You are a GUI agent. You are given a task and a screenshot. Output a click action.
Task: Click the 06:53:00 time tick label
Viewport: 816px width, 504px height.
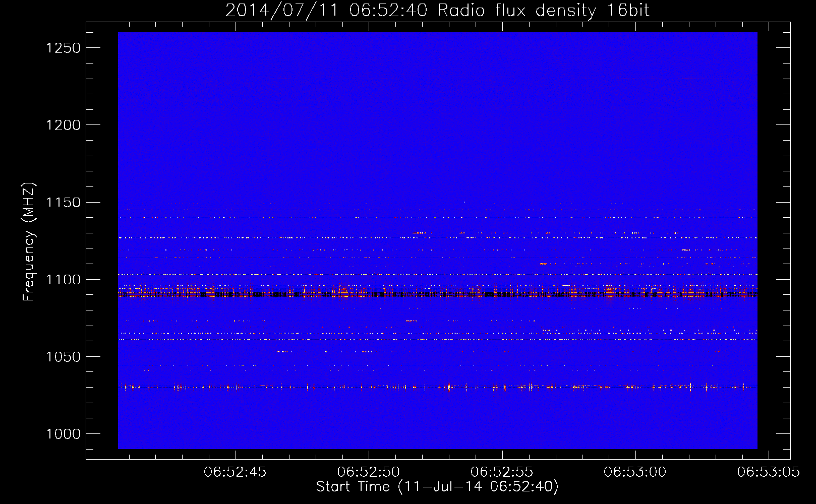(635, 472)
